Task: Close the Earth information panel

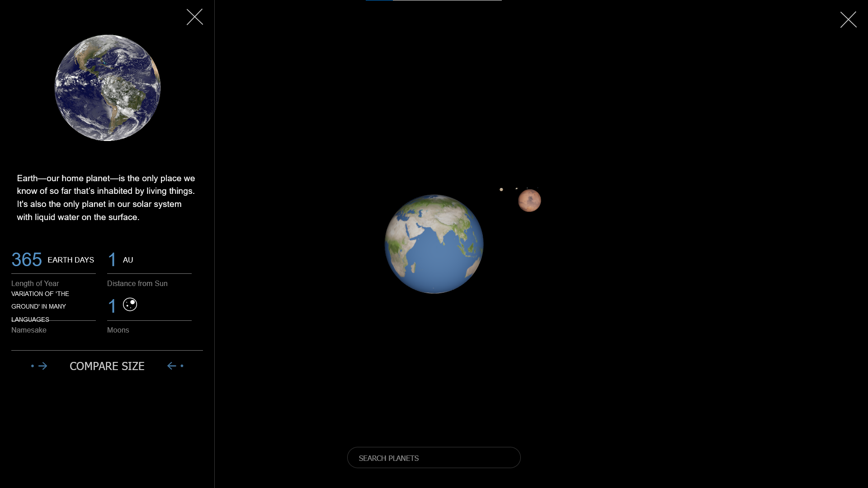Action: pos(194,17)
